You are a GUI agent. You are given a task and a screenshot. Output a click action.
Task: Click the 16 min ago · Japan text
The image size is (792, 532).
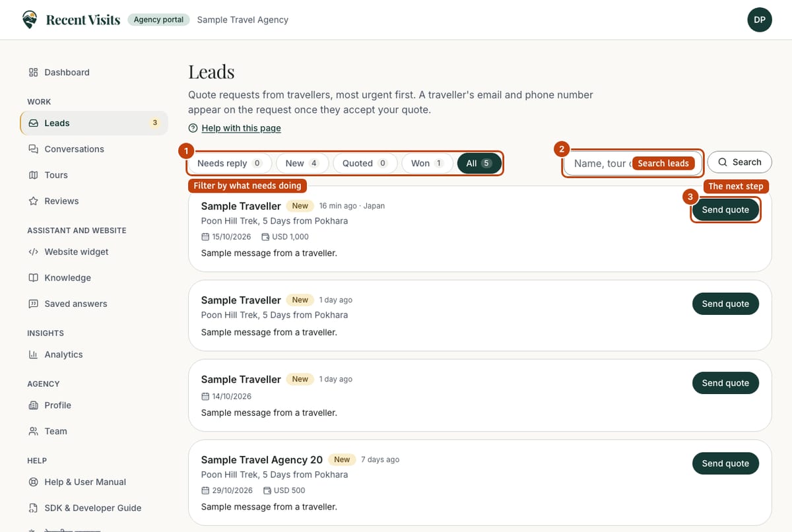[x=352, y=206]
